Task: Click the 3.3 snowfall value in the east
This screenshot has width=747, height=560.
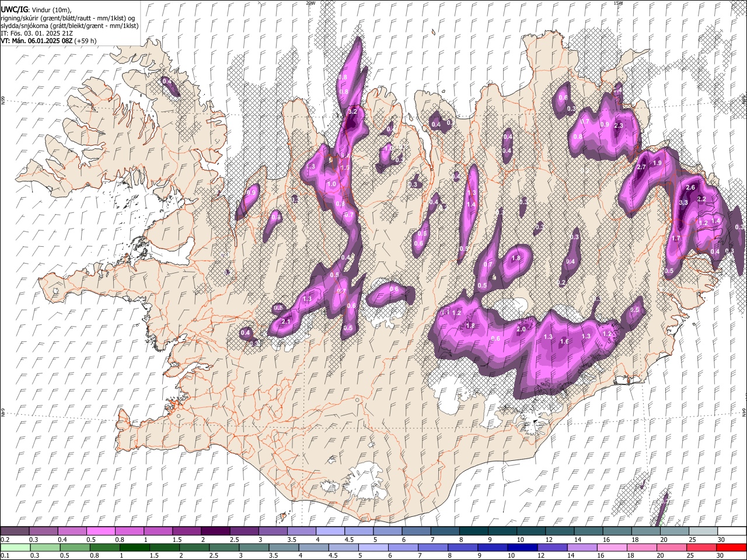Action: 684,202
